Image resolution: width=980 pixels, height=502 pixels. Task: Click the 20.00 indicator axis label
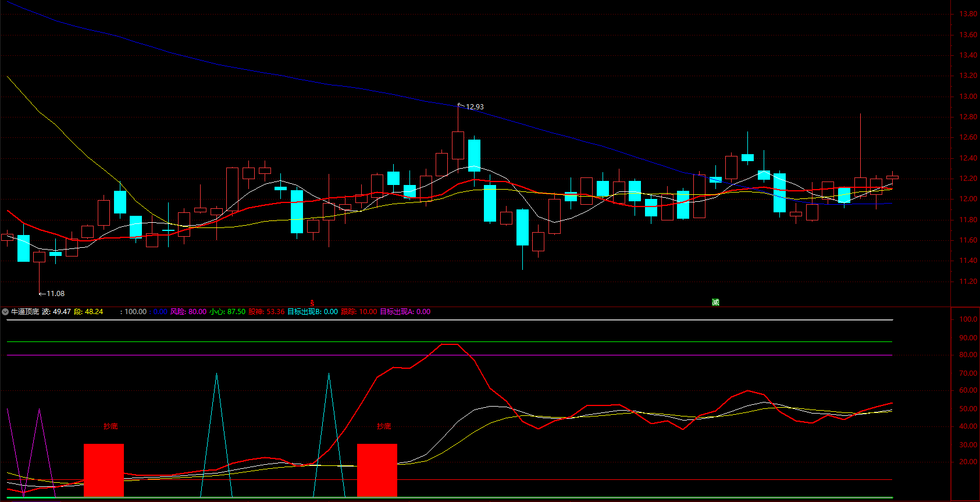(x=968, y=462)
